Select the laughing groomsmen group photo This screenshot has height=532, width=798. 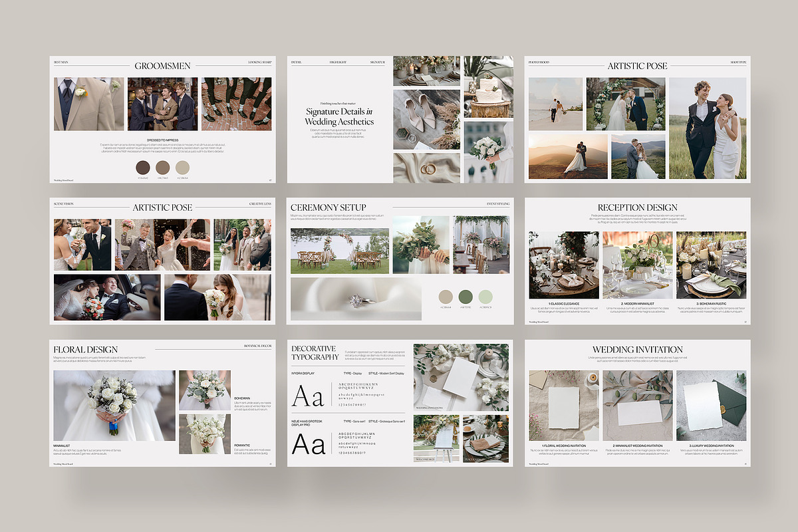162,104
